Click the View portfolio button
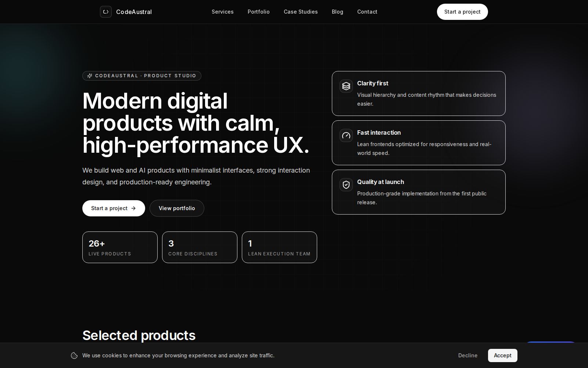The height and width of the screenshot is (368, 588). [177, 208]
